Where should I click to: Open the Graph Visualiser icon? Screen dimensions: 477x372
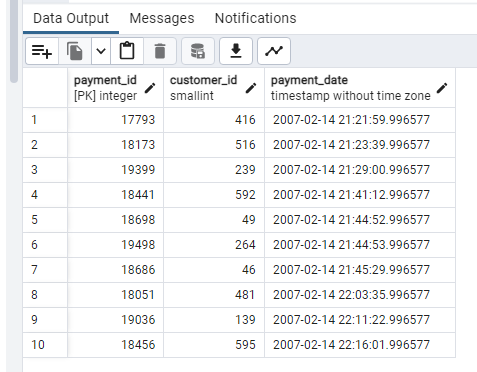tap(274, 51)
